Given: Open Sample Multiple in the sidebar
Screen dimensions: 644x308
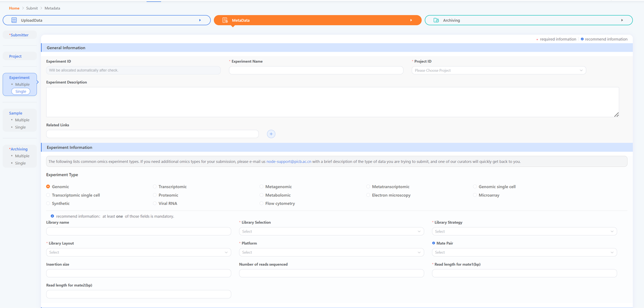Looking at the screenshot, I should pyautogui.click(x=22, y=120).
